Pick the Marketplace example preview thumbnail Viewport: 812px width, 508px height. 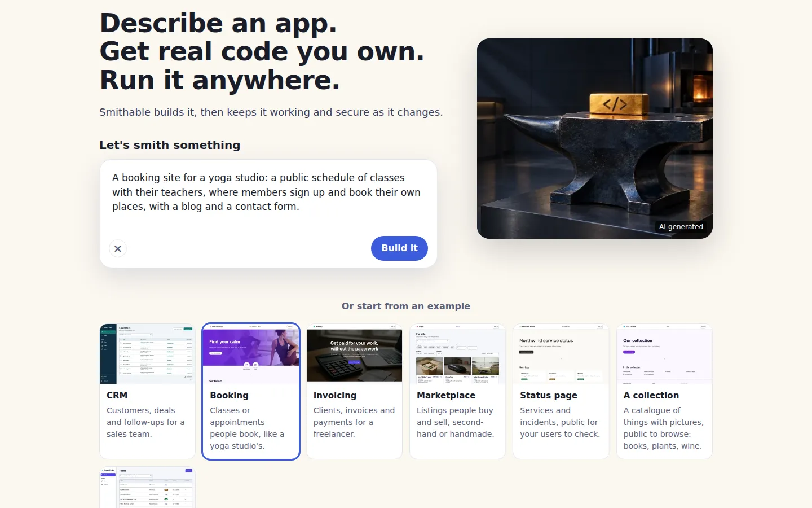click(x=457, y=354)
